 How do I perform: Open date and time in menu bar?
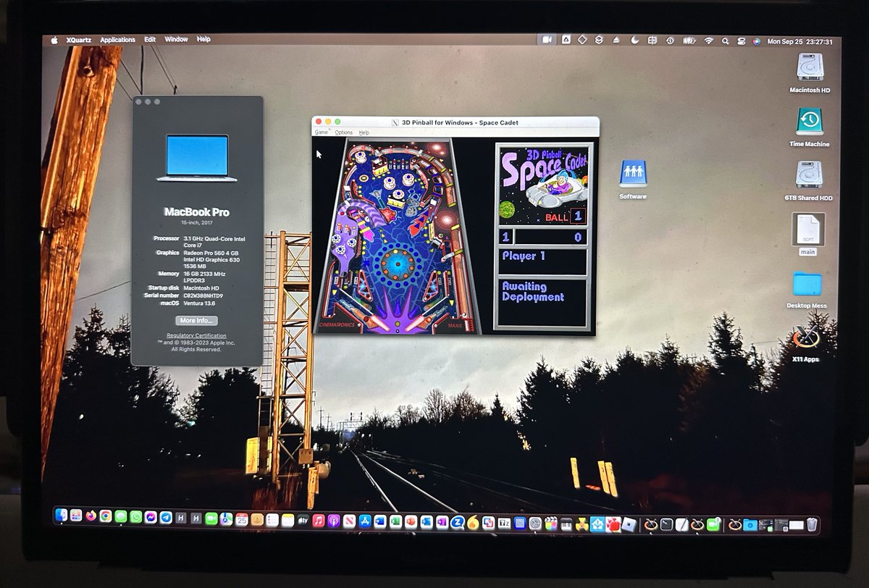coord(800,41)
